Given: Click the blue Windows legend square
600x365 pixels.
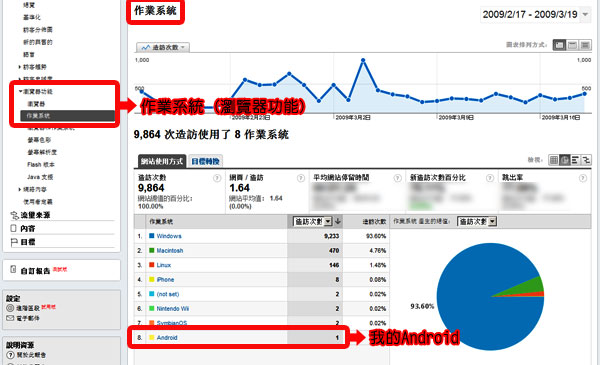Looking at the screenshot, I should tap(152, 236).
